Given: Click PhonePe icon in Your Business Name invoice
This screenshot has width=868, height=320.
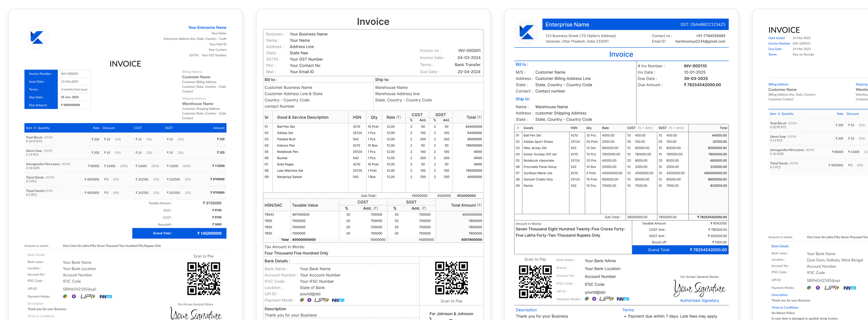Looking at the screenshot, I should [309, 300].
